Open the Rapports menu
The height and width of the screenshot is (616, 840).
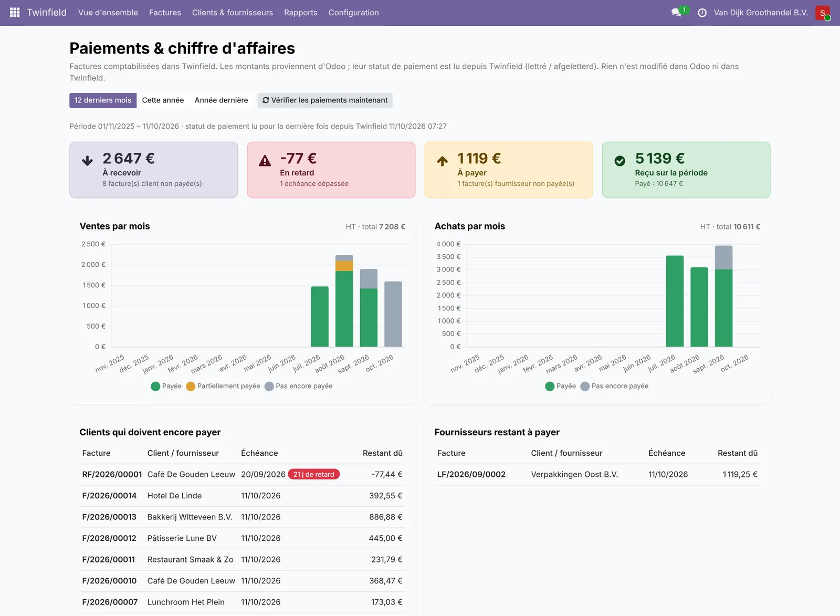coord(301,13)
